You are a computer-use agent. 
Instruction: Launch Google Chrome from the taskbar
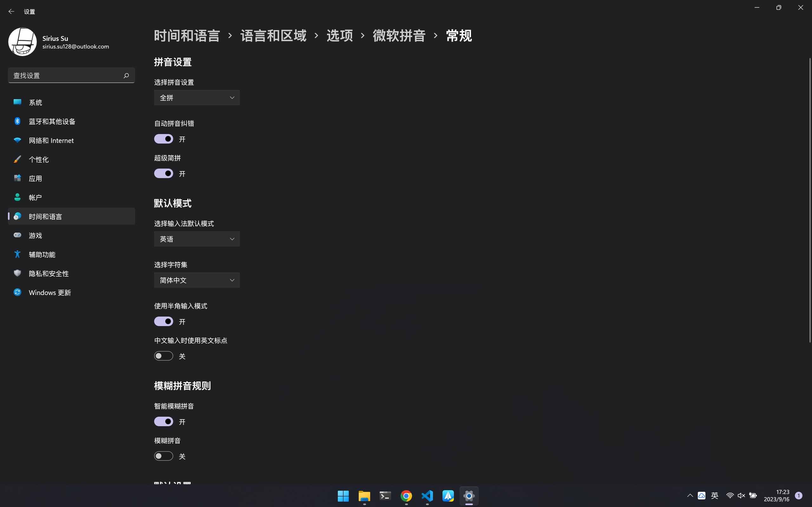(x=406, y=496)
